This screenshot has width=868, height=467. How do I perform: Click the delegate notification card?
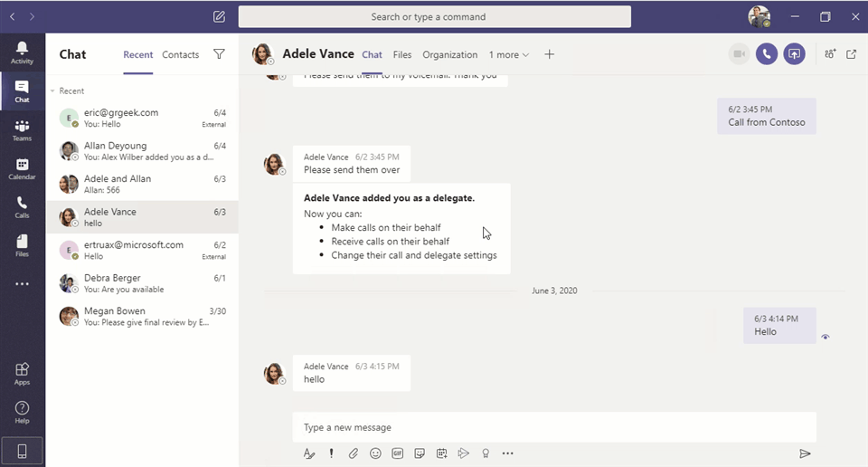click(401, 228)
